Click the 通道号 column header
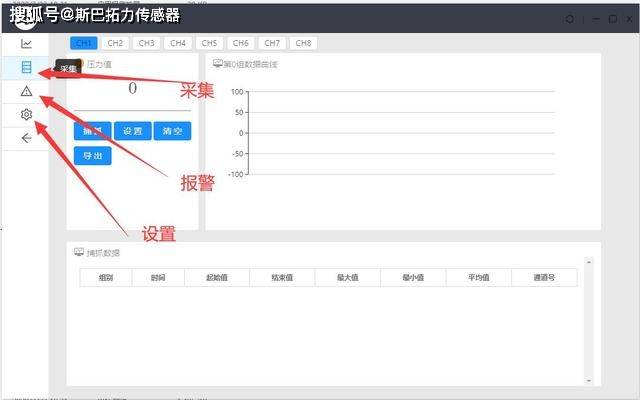This screenshot has height=400, width=640. pyautogui.click(x=544, y=278)
